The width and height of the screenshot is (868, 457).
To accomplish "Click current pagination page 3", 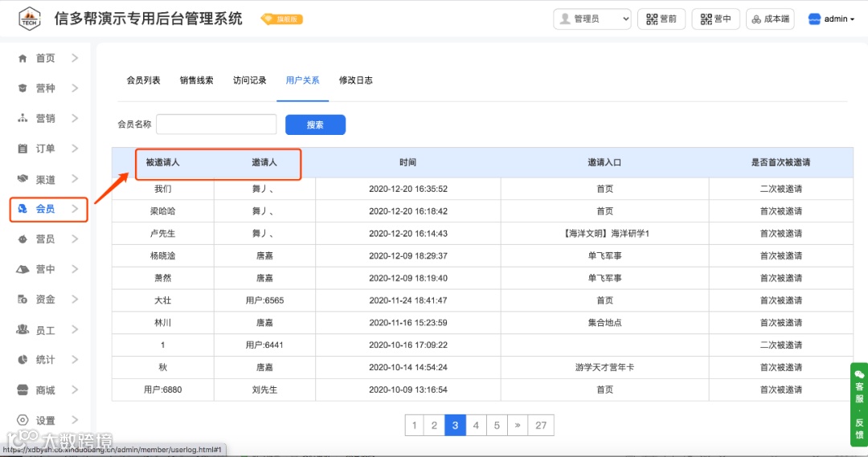I will (455, 426).
